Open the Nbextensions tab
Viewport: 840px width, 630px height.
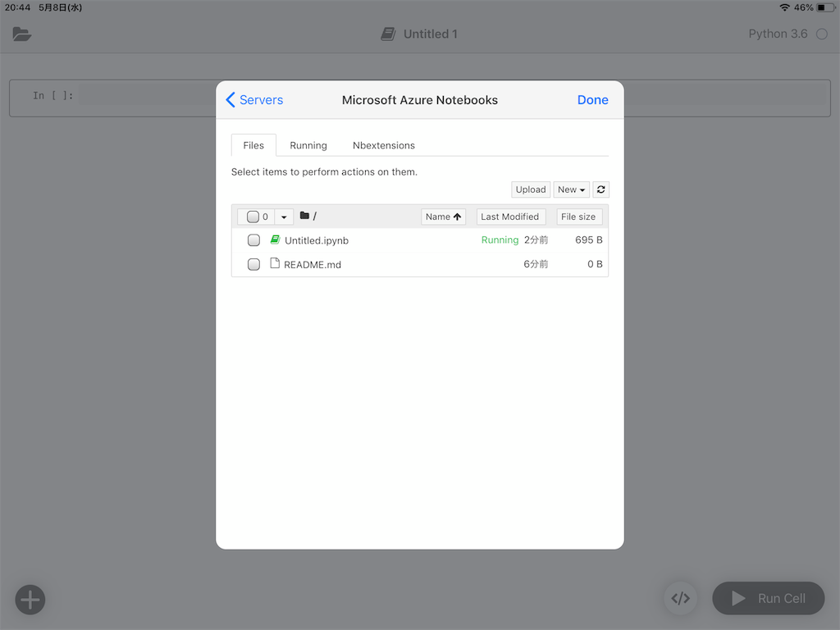click(384, 145)
